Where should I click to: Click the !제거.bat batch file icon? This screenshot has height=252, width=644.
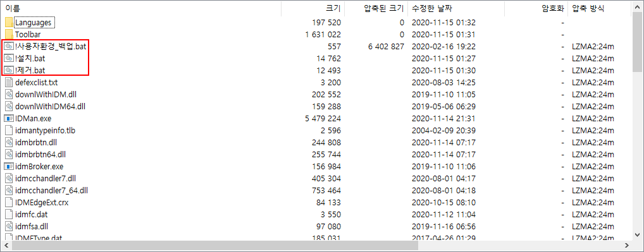click(9, 70)
